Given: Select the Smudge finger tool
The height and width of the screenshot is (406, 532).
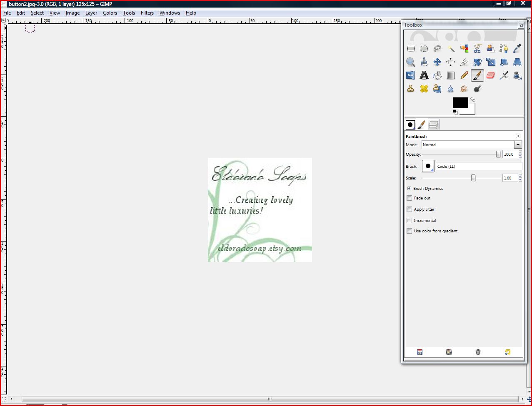Looking at the screenshot, I should (x=464, y=89).
